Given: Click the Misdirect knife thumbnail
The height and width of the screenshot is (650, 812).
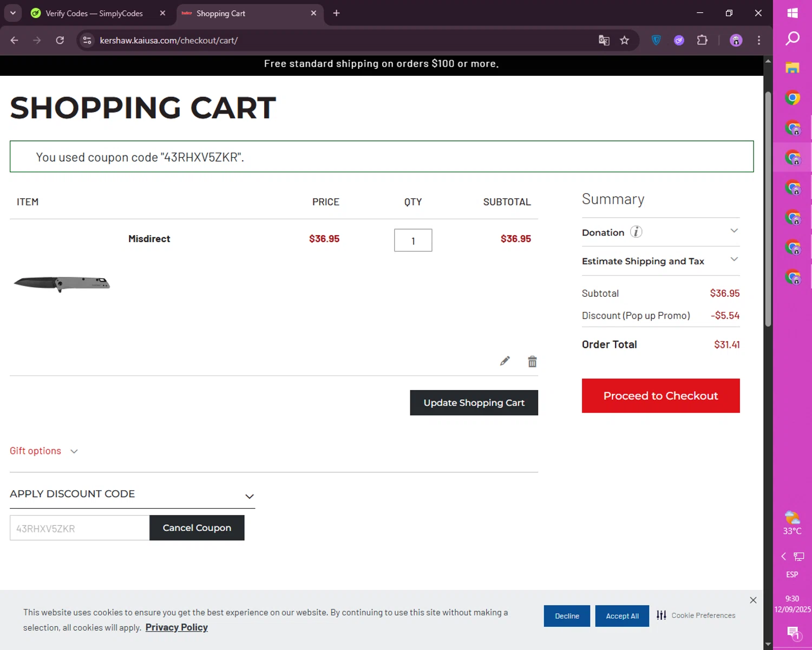Looking at the screenshot, I should coord(62,283).
